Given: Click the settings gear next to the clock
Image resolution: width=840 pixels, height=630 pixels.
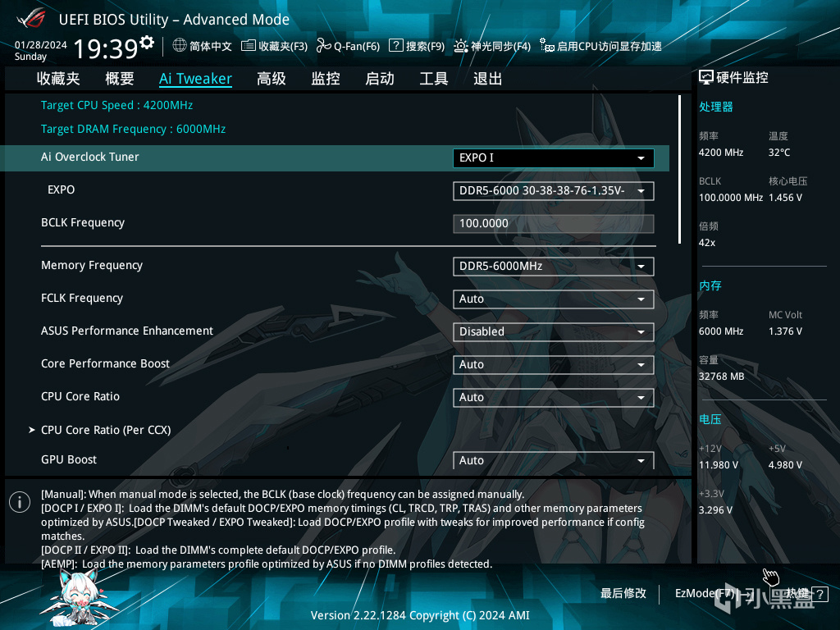Looking at the screenshot, I should 147,42.
